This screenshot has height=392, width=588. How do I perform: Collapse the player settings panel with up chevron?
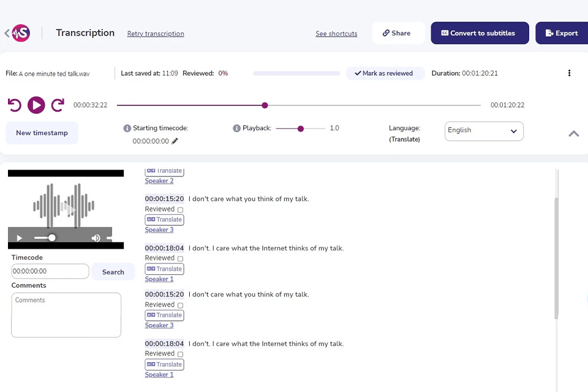click(574, 134)
